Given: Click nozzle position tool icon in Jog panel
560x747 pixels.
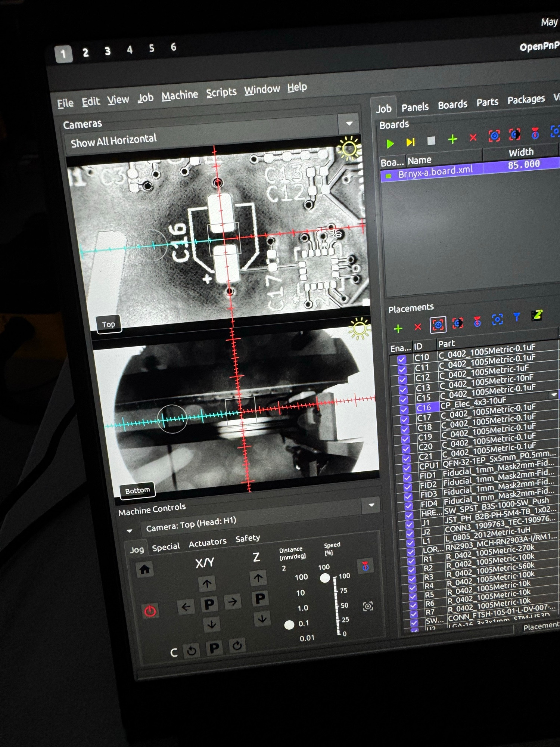Looking at the screenshot, I should (365, 566).
